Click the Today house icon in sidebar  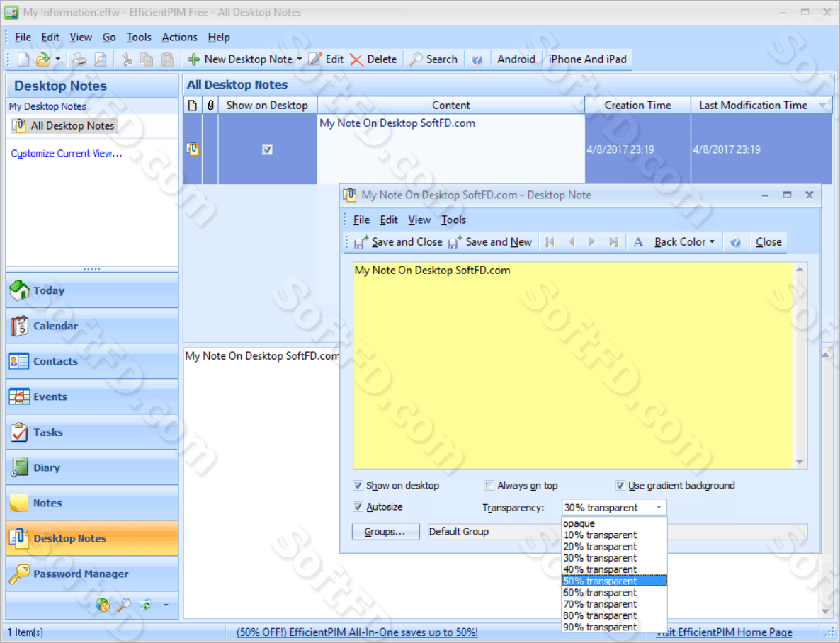(x=20, y=290)
